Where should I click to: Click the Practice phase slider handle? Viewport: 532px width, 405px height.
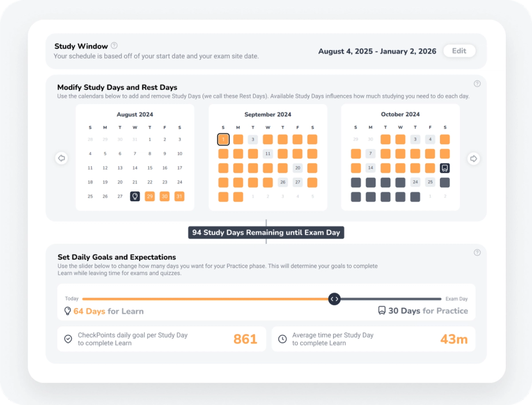[334, 299]
